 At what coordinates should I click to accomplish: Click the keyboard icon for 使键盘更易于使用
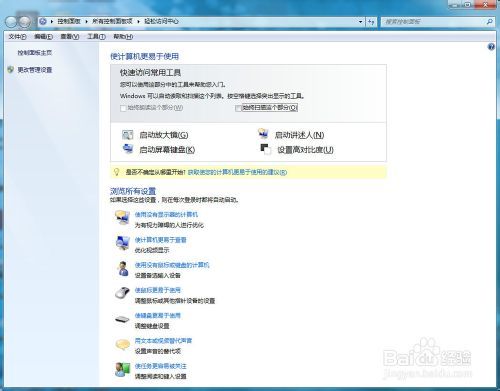tap(122, 319)
